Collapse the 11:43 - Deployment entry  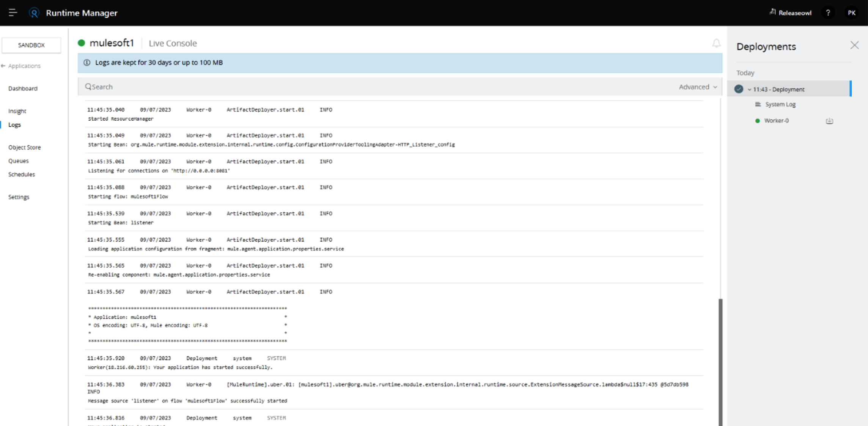point(749,90)
